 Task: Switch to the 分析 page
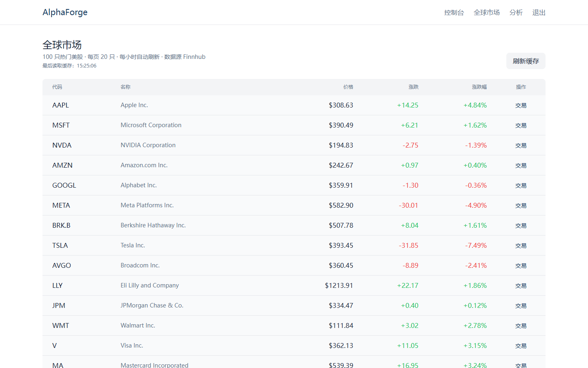(516, 13)
